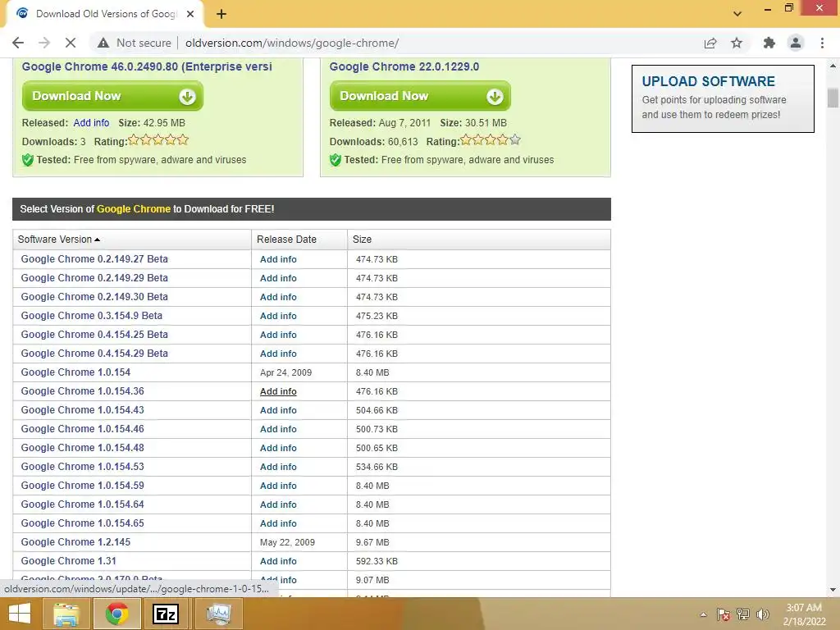The image size is (840, 630).
Task: Open Google Chrome 1.0.154.64 link
Action: point(83,504)
